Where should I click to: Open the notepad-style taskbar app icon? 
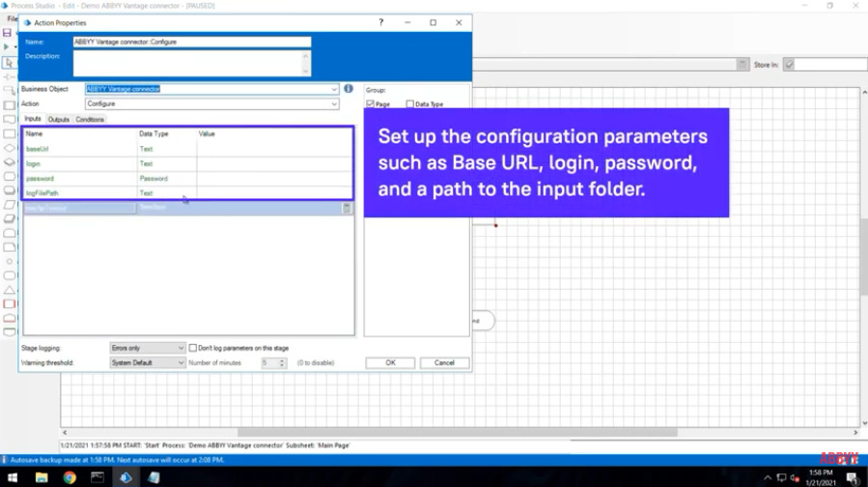point(154,477)
